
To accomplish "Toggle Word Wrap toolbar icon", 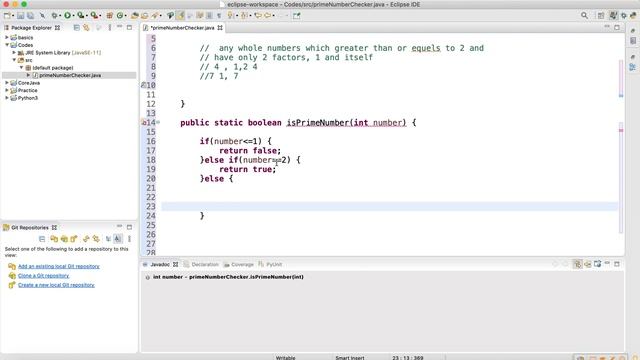I will point(200,16).
